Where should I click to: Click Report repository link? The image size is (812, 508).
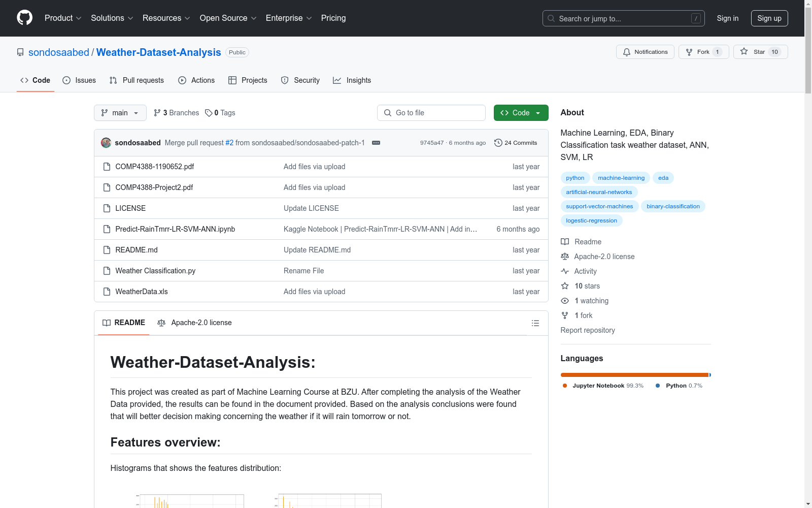[588, 330]
